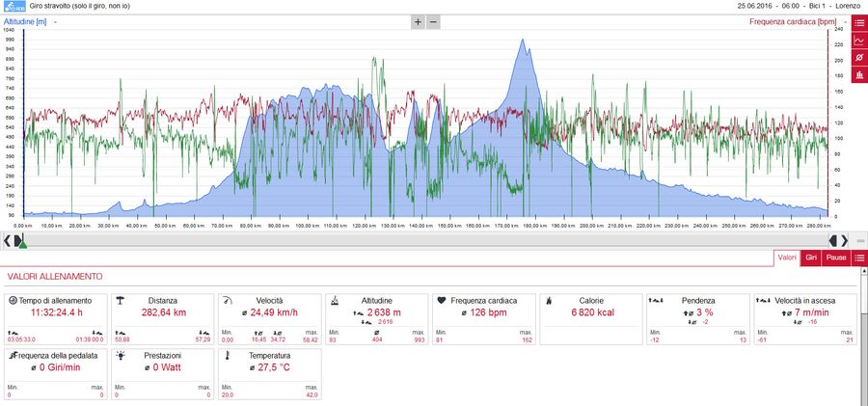
Task: Click the 993 max altitude value
Action: 420,339
